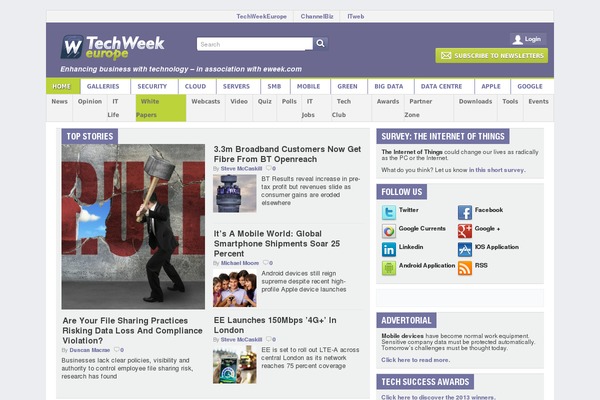Click Subscribe to Newsletters button
The image size is (600, 400).
491,56
